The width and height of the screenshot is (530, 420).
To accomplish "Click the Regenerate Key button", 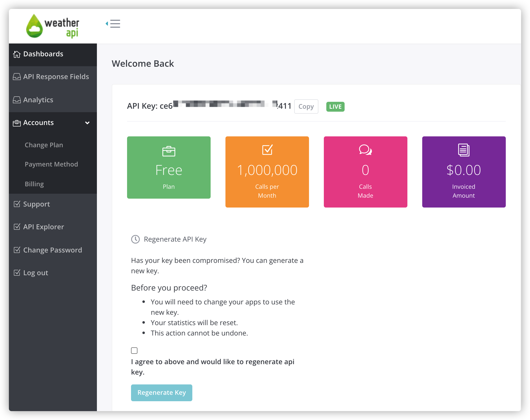I will 161,393.
